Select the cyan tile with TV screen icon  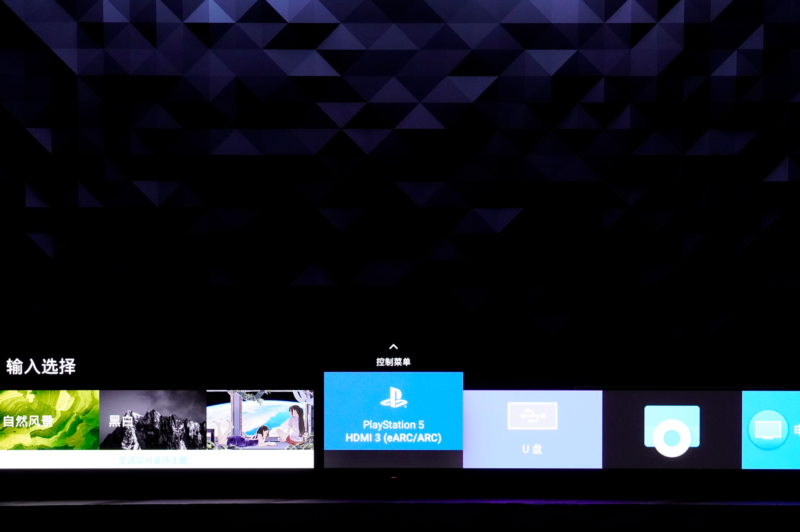771,430
